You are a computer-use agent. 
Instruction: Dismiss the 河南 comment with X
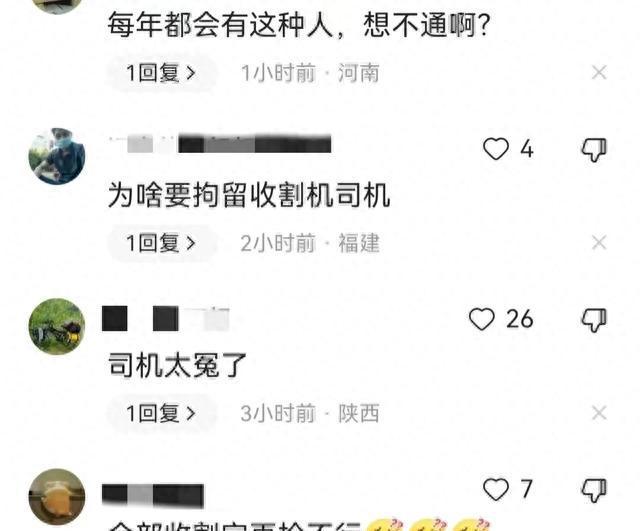[599, 73]
